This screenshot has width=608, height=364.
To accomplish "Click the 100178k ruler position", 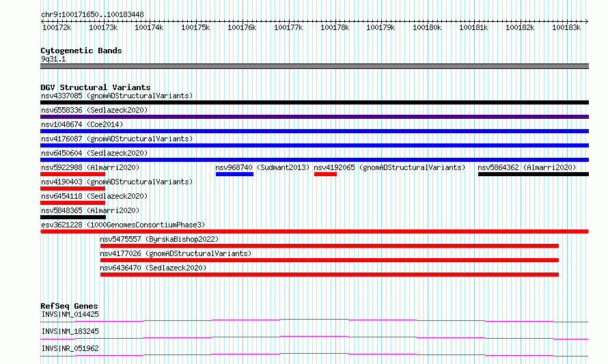I will click(x=335, y=27).
